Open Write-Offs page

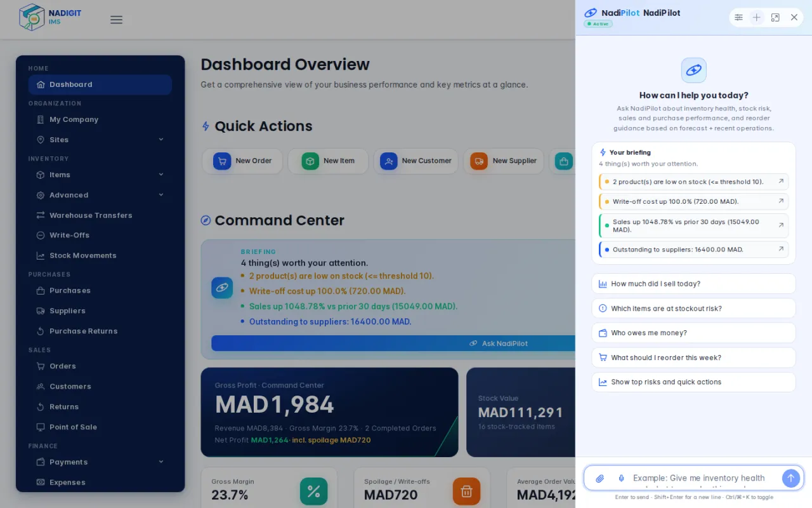click(x=100, y=235)
